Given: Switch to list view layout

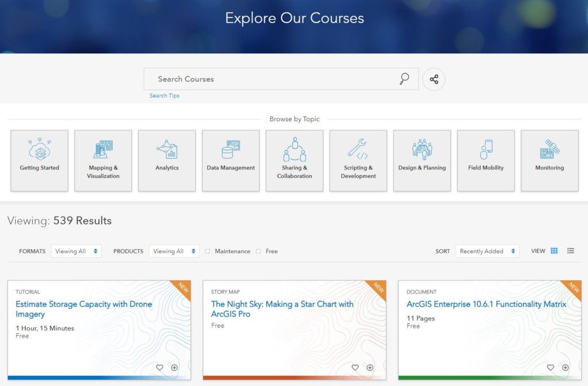Looking at the screenshot, I should point(570,251).
